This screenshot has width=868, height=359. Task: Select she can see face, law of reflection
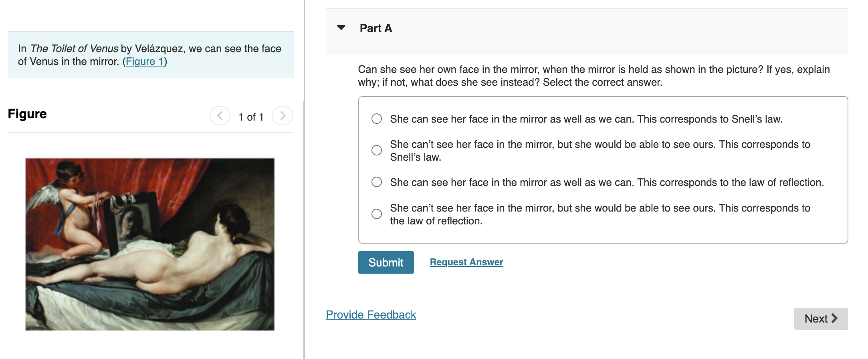(377, 182)
